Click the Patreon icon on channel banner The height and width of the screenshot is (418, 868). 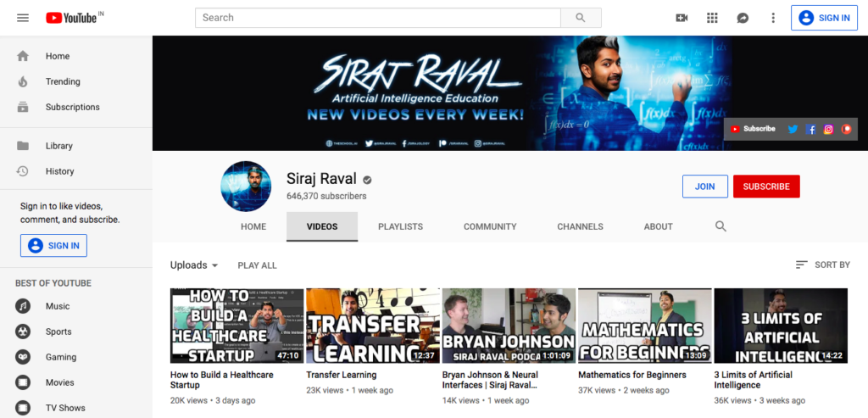846,129
